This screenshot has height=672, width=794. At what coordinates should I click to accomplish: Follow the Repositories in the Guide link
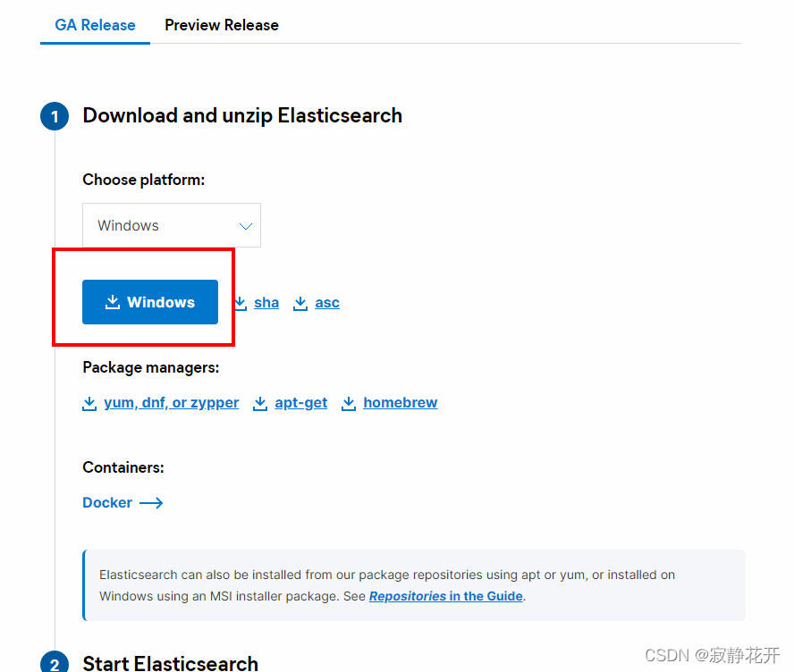coord(445,596)
